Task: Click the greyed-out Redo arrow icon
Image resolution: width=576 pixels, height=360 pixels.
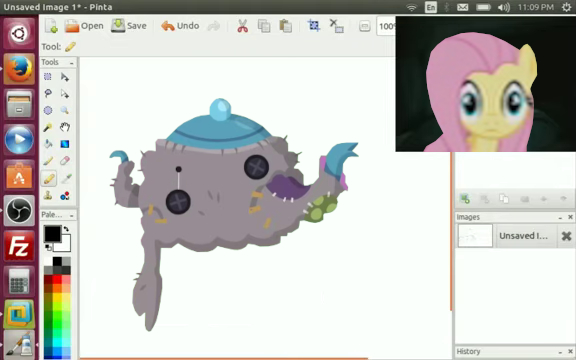Action: pos(213,26)
